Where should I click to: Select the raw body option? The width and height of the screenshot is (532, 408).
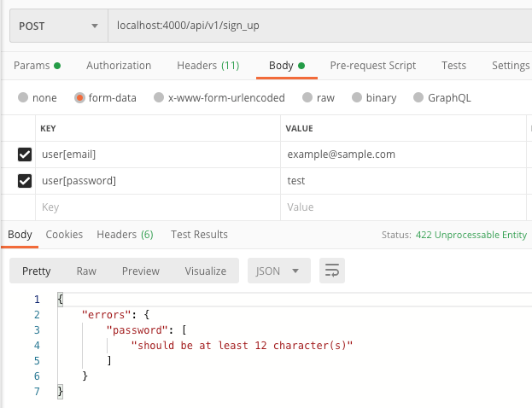(x=307, y=97)
